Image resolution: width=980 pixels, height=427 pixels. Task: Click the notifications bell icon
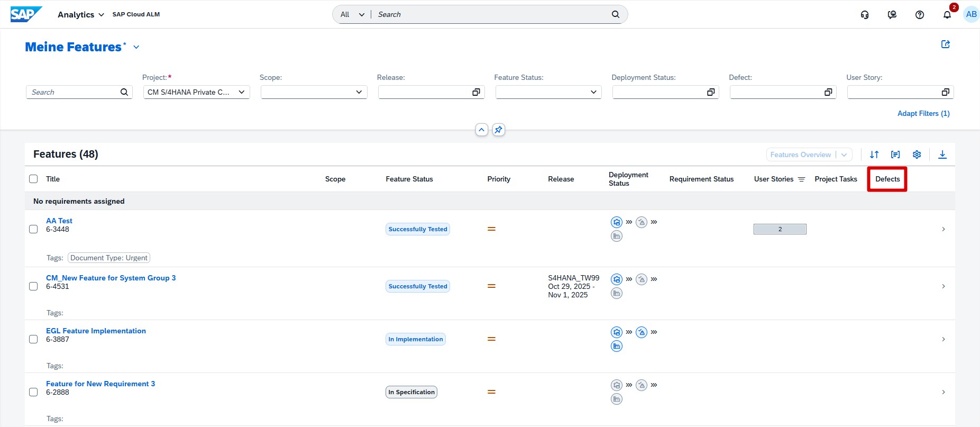point(947,15)
